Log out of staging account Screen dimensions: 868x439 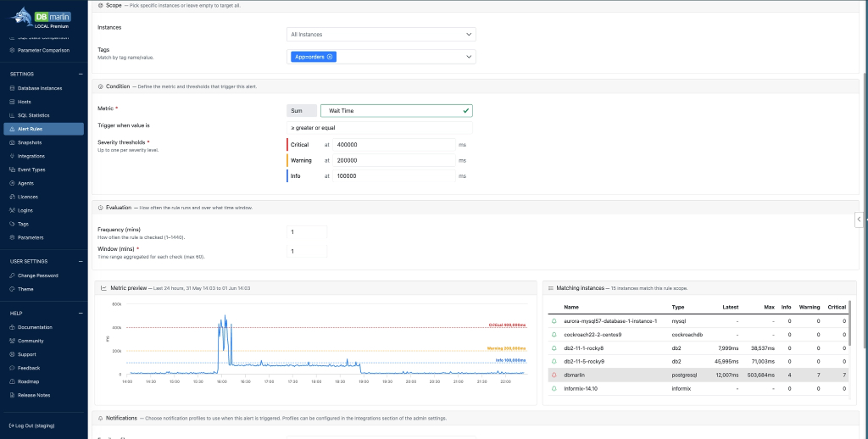click(x=32, y=425)
